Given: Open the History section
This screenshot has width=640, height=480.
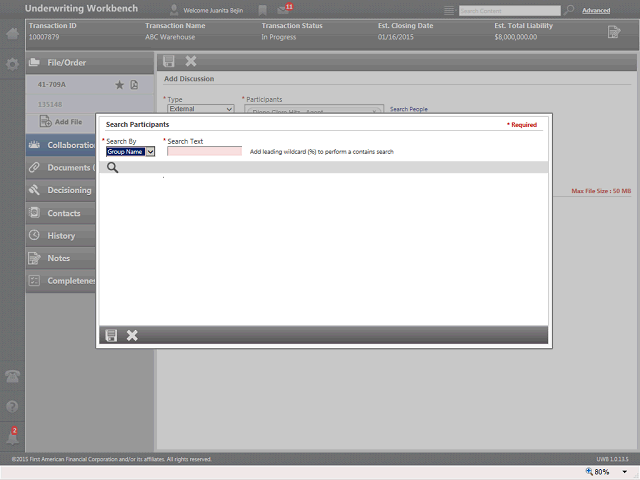Looking at the screenshot, I should (61, 236).
